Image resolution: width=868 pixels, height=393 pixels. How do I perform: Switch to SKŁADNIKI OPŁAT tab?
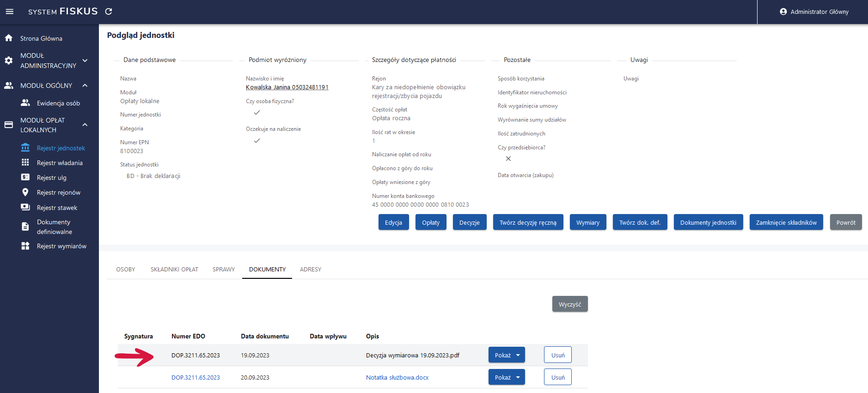[174, 269]
